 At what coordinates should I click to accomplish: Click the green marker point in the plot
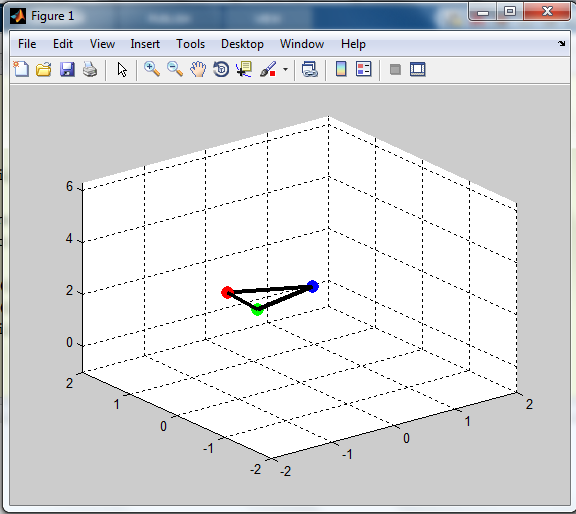click(257, 309)
